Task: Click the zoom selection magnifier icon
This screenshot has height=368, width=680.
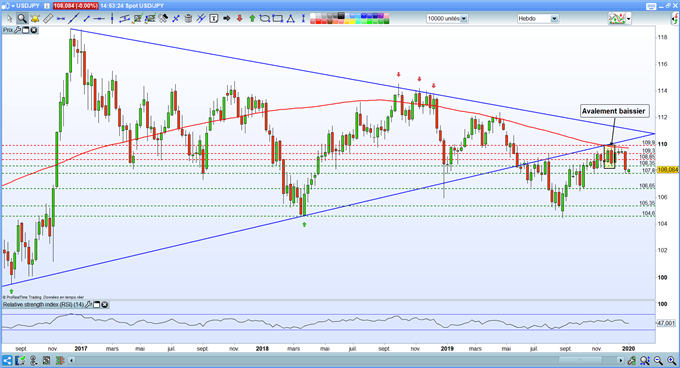Action: click(645, 361)
